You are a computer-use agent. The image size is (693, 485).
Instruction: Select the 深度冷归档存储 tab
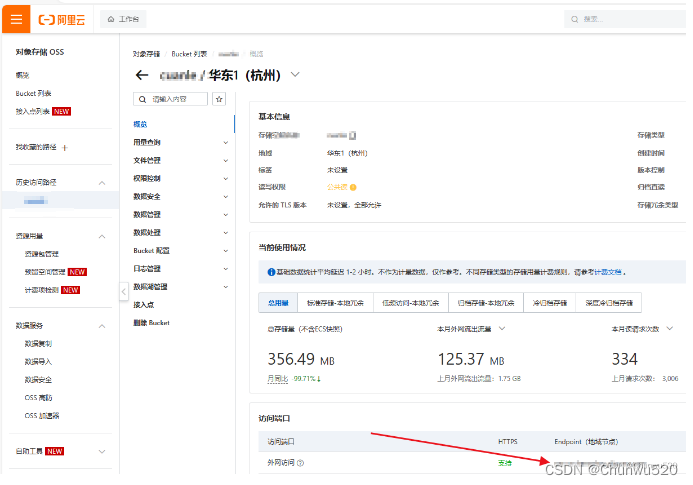[609, 303]
